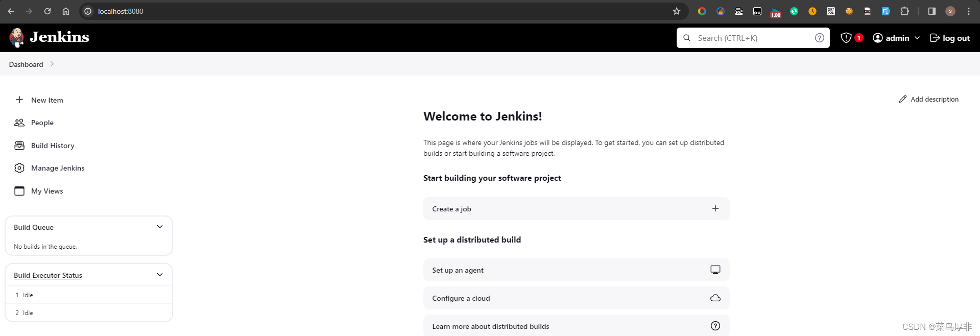980x336 pixels.
Task: Click 'Start building your software project' heading
Action: (492, 178)
